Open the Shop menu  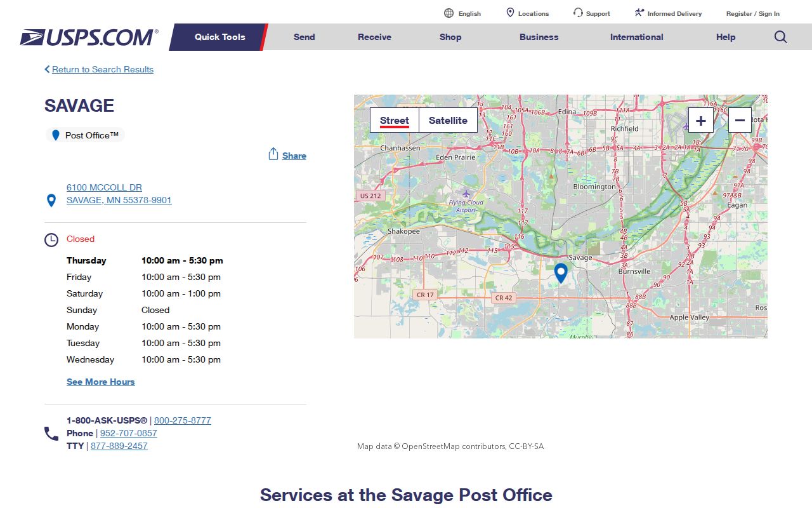450,37
